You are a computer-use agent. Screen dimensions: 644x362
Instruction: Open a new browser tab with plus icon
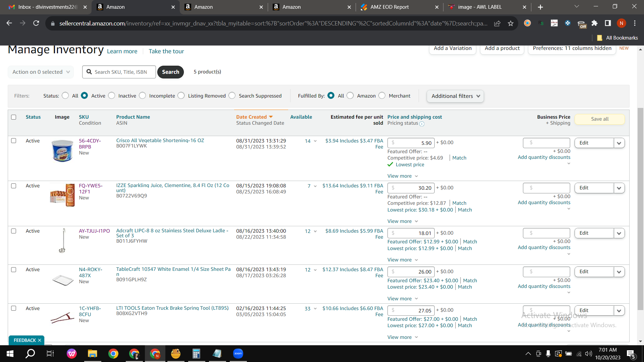tap(540, 7)
